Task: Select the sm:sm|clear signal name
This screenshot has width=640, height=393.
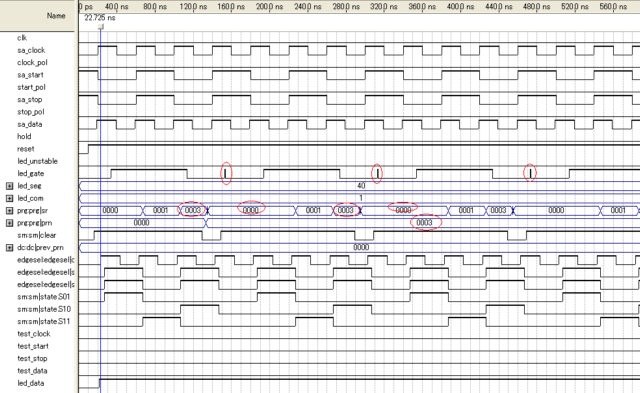Action: [x=37, y=235]
